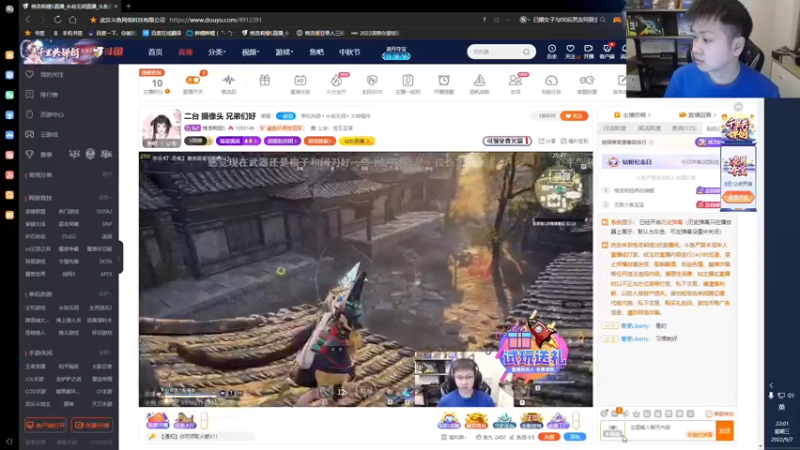This screenshot has width=800, height=450.
Task: Click the streamer avatar thumbnail
Action: (x=161, y=129)
